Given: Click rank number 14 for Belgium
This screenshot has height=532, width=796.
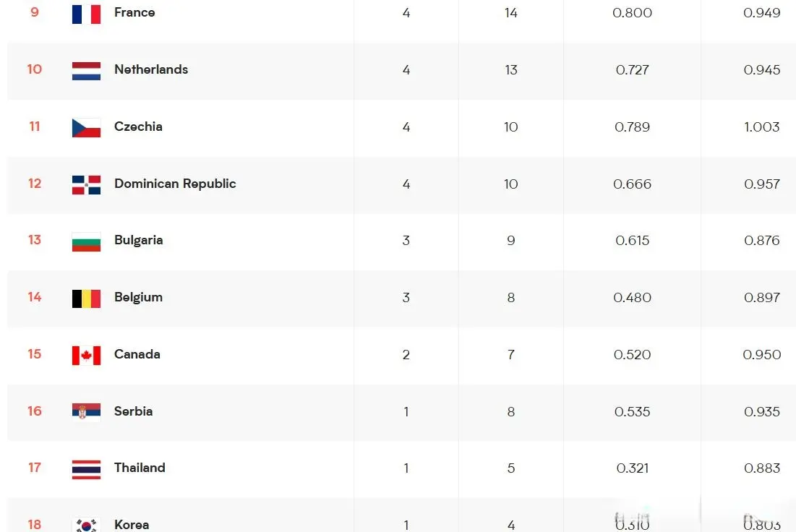Looking at the screenshot, I should [35, 297].
